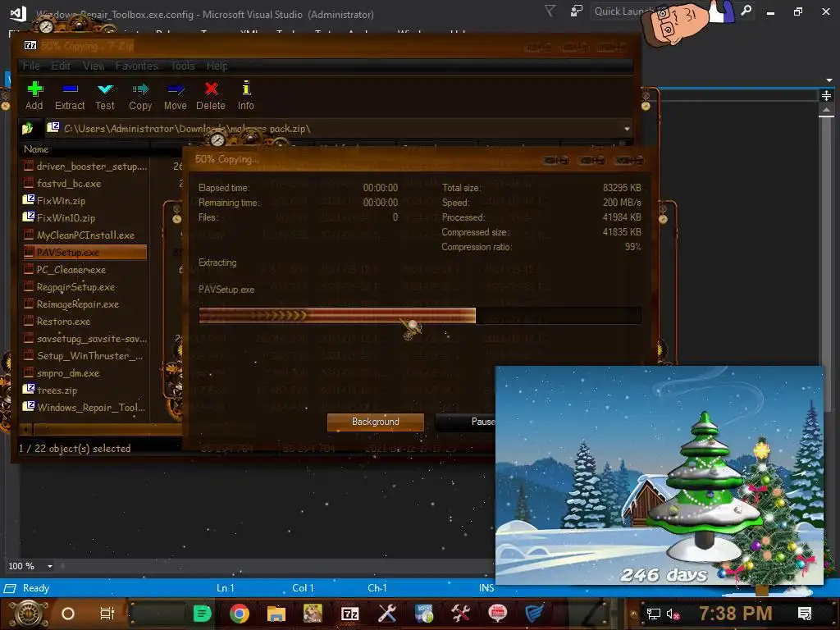Open the 7-Zip Edit menu
Image resolution: width=840 pixels, height=630 pixels.
(x=61, y=66)
